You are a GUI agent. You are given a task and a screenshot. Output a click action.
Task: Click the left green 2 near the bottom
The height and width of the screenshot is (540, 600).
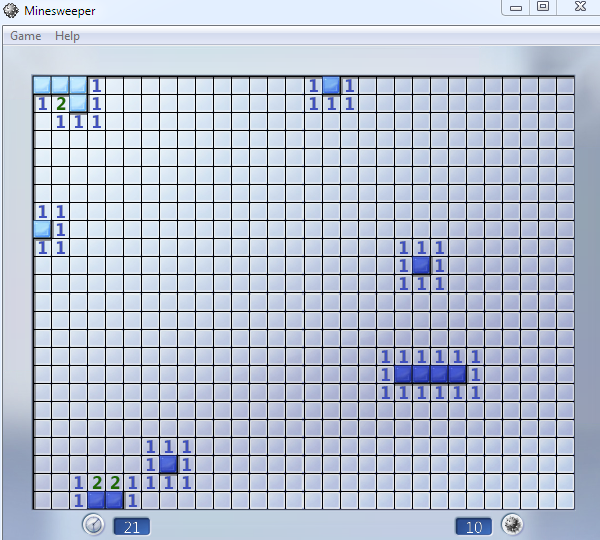[97, 483]
